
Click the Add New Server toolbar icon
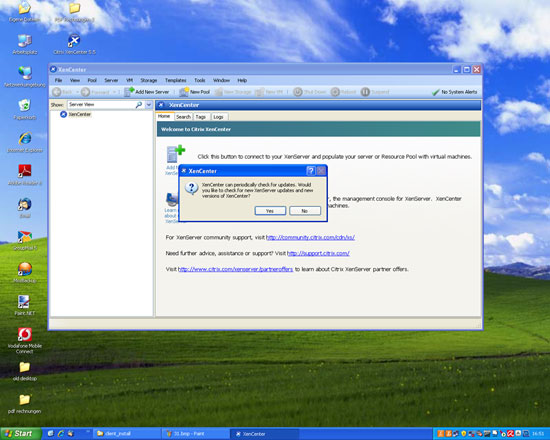[x=129, y=92]
